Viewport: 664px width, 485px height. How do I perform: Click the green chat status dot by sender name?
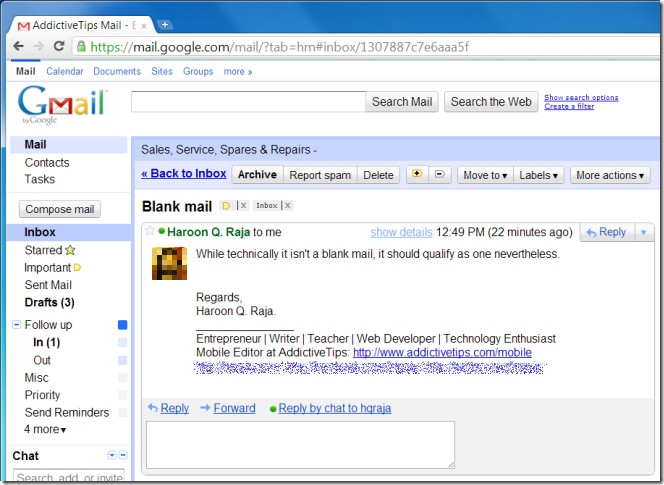(x=161, y=231)
